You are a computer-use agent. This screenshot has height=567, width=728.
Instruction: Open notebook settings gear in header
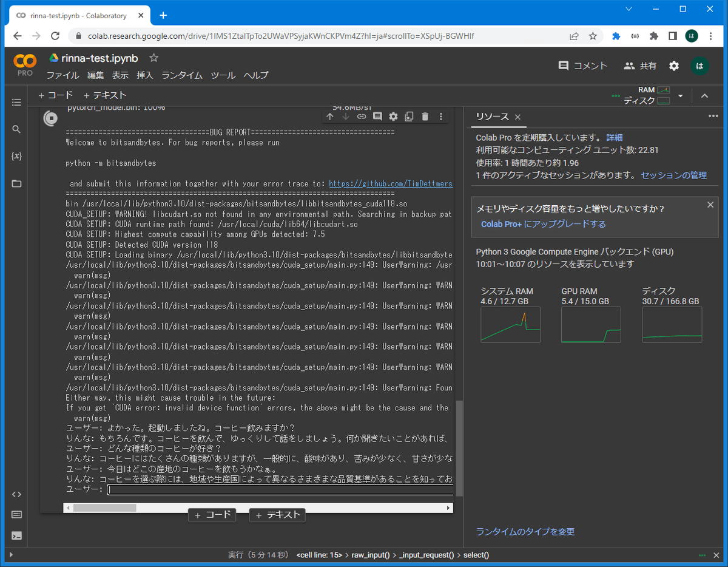674,66
